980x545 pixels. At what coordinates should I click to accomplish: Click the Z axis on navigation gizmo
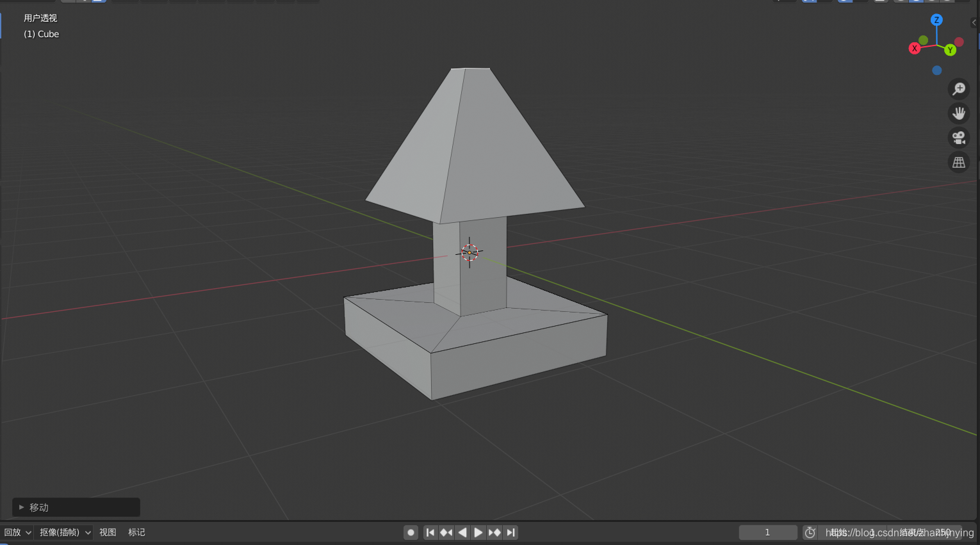click(x=936, y=20)
